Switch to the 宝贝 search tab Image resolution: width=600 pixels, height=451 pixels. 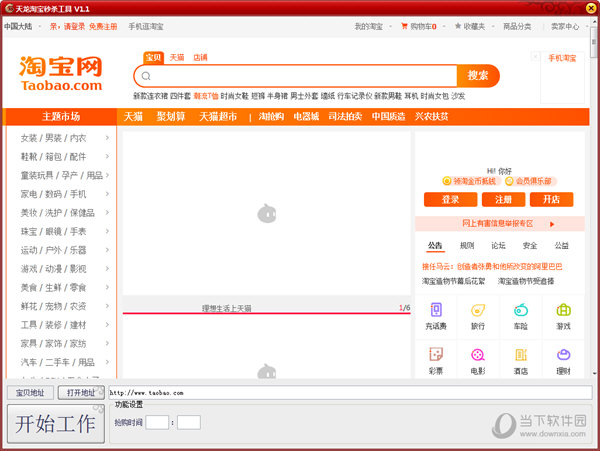click(153, 57)
